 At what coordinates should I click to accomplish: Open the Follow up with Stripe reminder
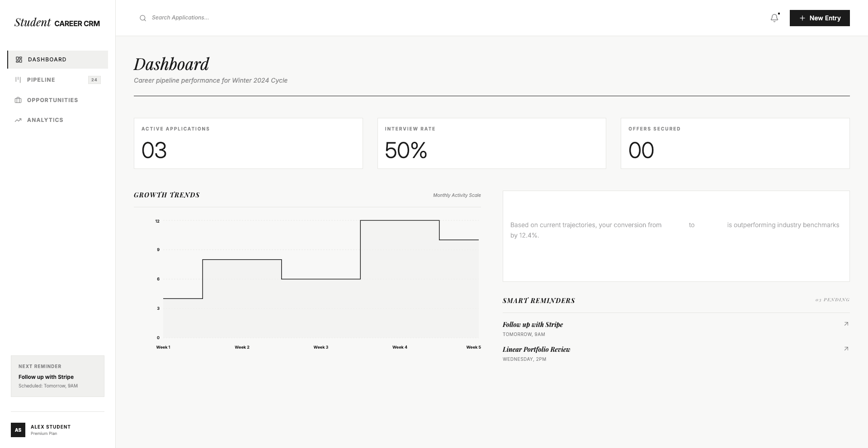[676, 329]
